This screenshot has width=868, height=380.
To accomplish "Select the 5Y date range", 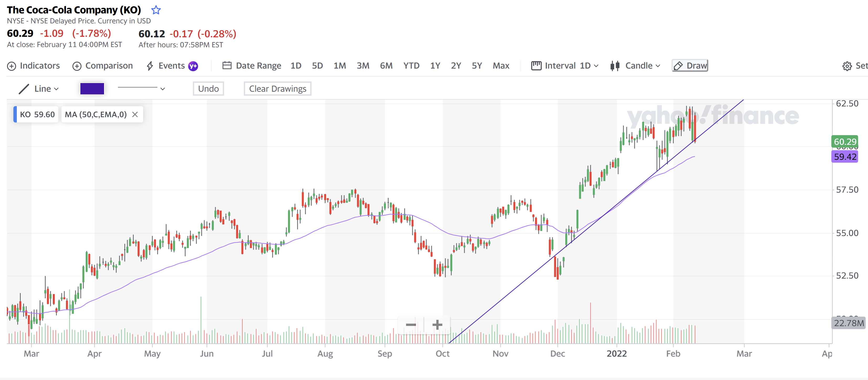I will tap(477, 66).
